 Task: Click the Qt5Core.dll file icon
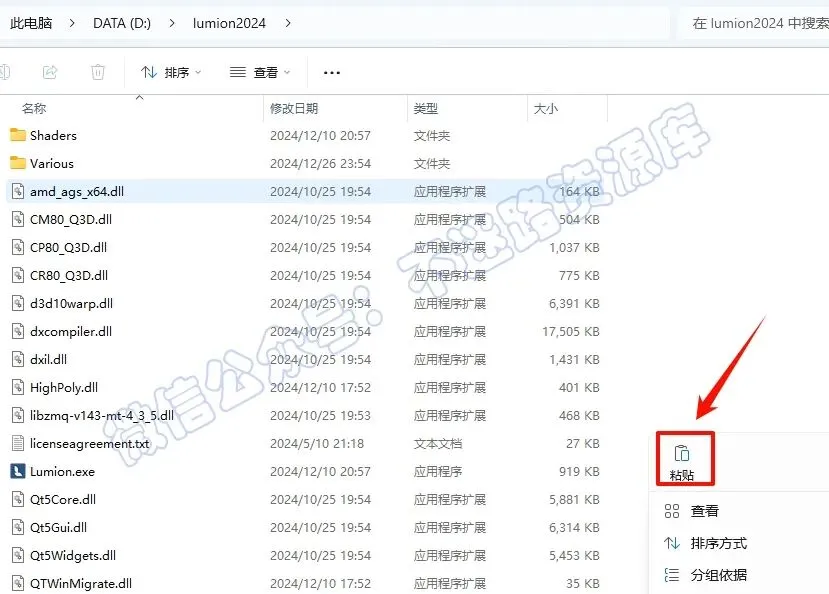[18, 499]
